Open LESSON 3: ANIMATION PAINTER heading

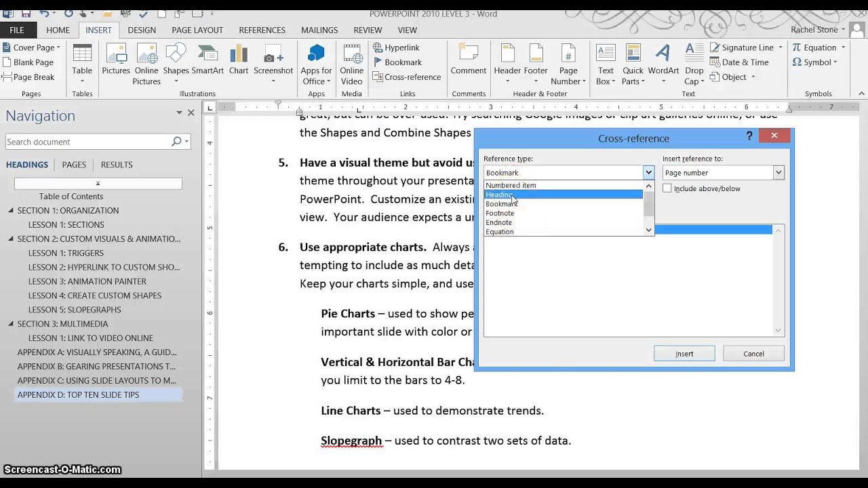[87, 281]
